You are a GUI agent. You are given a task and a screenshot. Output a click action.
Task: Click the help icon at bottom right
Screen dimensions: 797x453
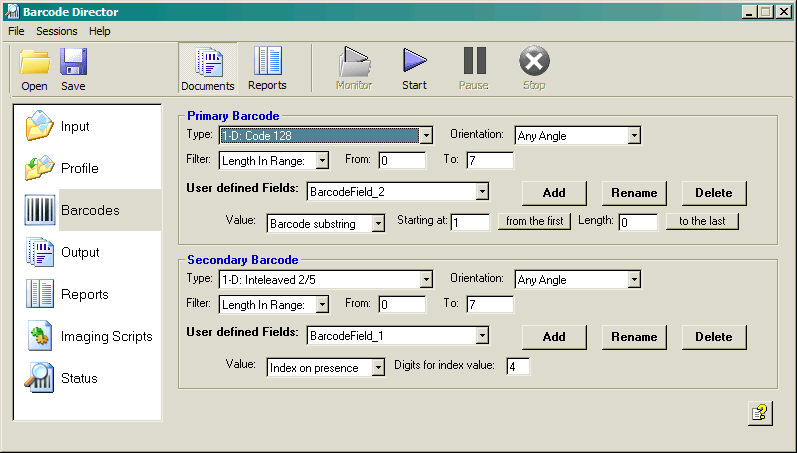pos(759,413)
